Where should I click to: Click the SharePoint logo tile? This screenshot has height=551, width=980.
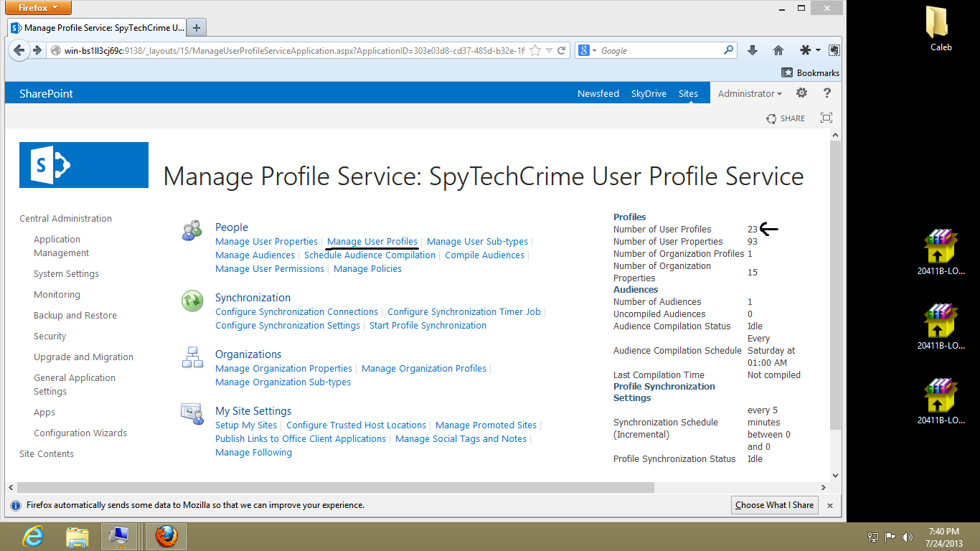point(84,165)
